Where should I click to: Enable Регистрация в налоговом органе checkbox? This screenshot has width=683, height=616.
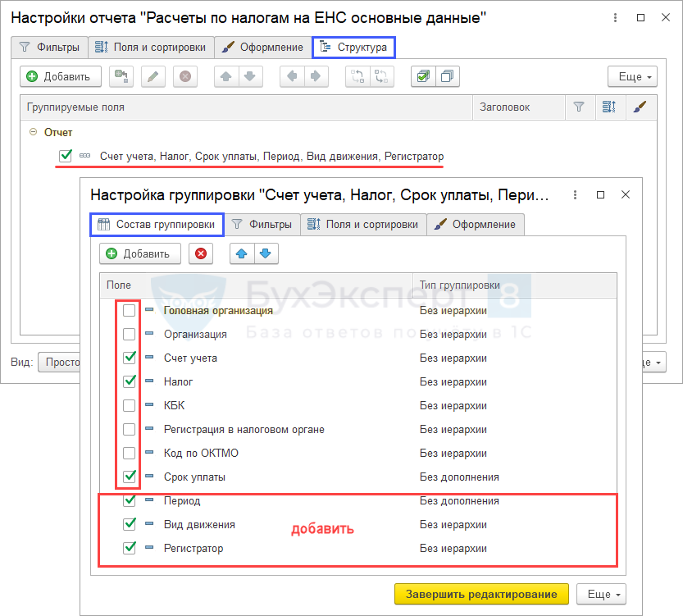pos(129,430)
